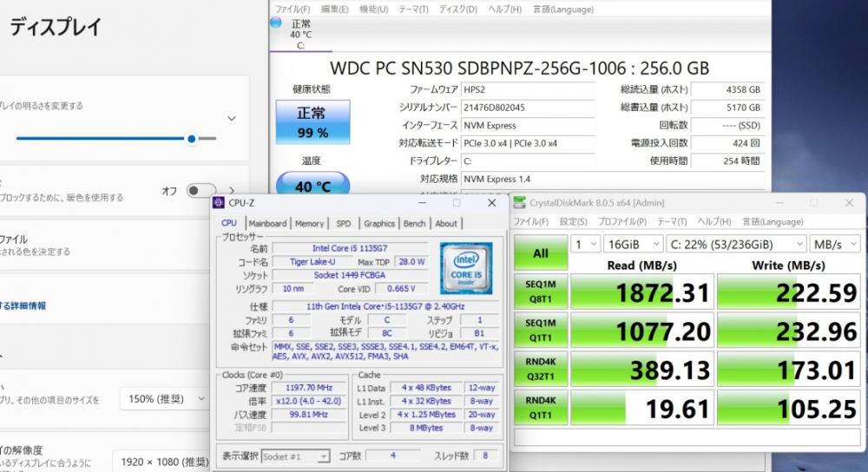The height and width of the screenshot is (472, 868).
Task: Expand the brightness section chevron
Action: pos(232,118)
